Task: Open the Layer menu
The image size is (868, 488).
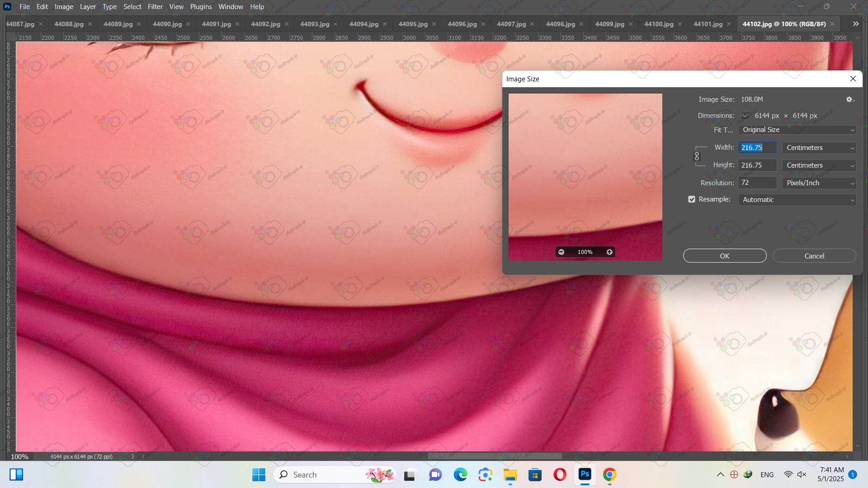Action: [88, 7]
